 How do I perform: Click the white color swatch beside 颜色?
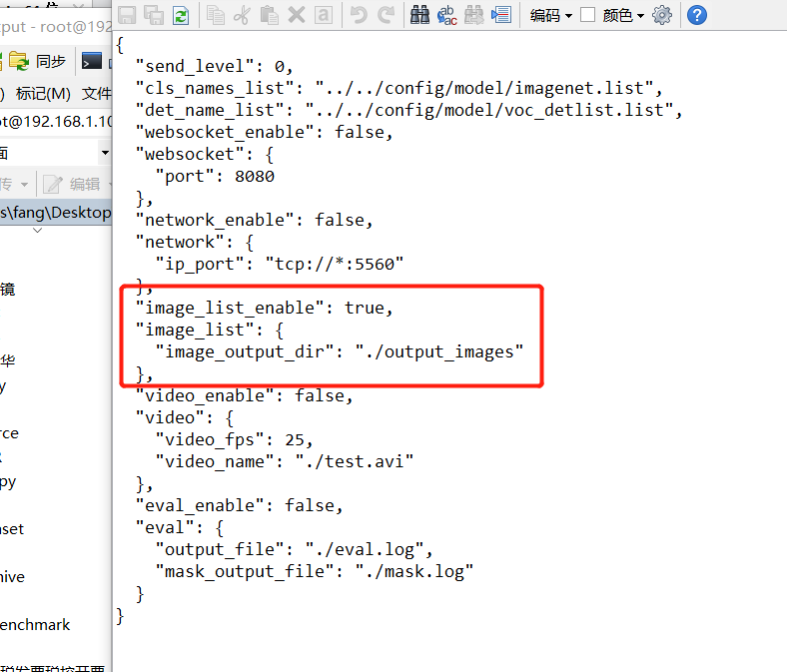[x=588, y=15]
